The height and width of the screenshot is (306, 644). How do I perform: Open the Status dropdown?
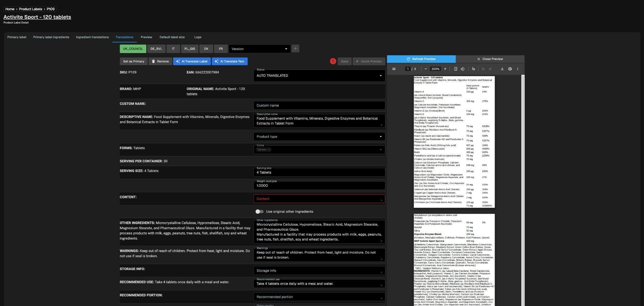[x=319, y=76]
